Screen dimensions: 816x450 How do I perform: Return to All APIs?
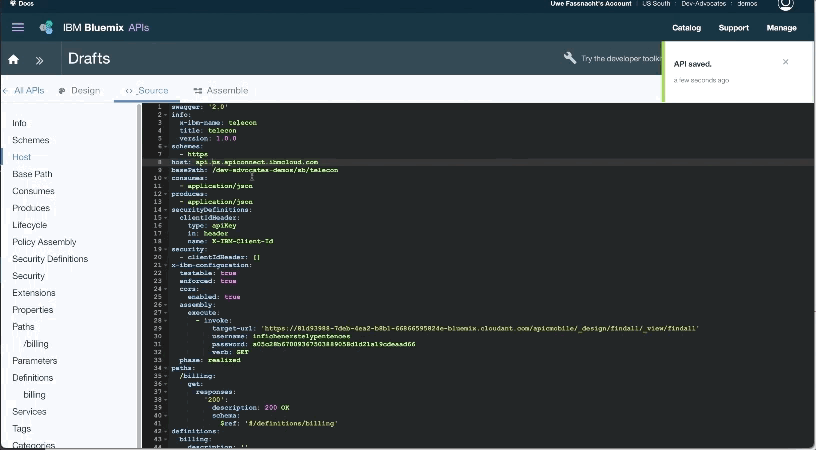pos(29,91)
